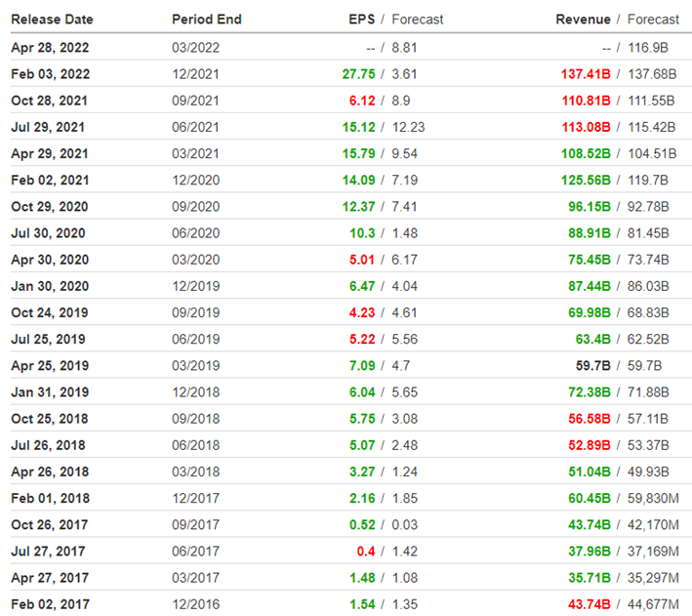Click revenue value 75.45B
The width and height of the screenshot is (692, 616).
(590, 260)
